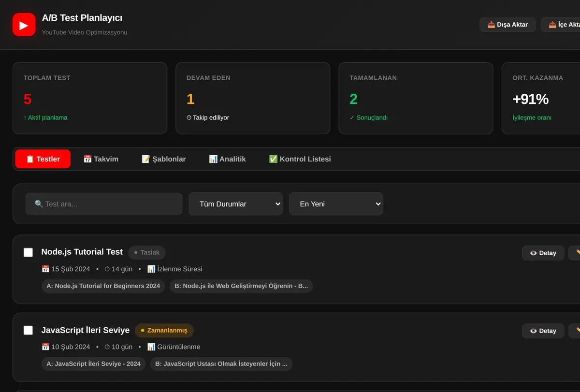Screen dimensions: 580x392
Task: Click the Devam Eden value 1
Action: pos(190,99)
